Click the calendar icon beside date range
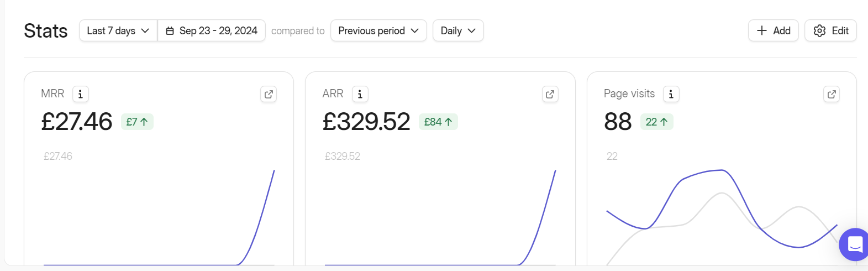This screenshot has width=868, height=271. (170, 31)
